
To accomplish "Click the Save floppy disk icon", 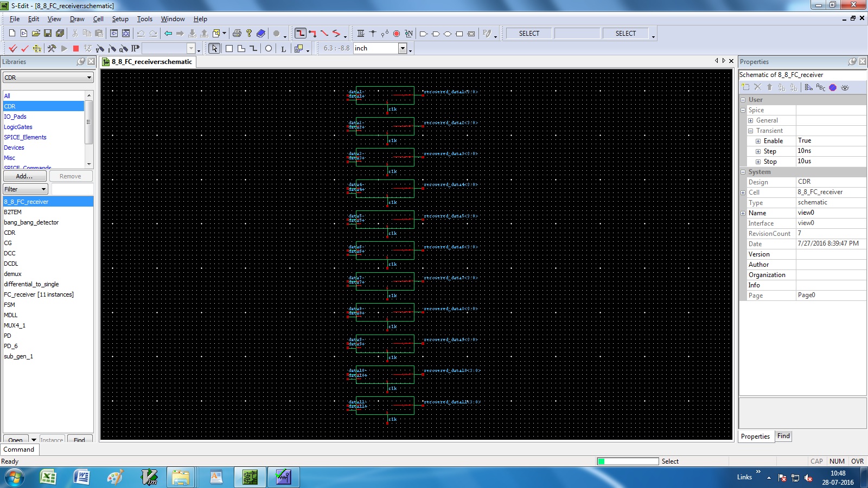I will [48, 34].
